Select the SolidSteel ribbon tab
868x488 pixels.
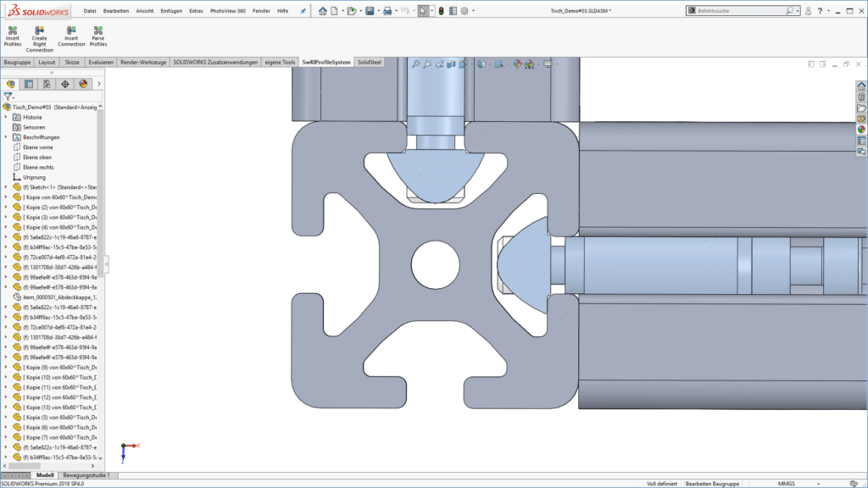(370, 63)
